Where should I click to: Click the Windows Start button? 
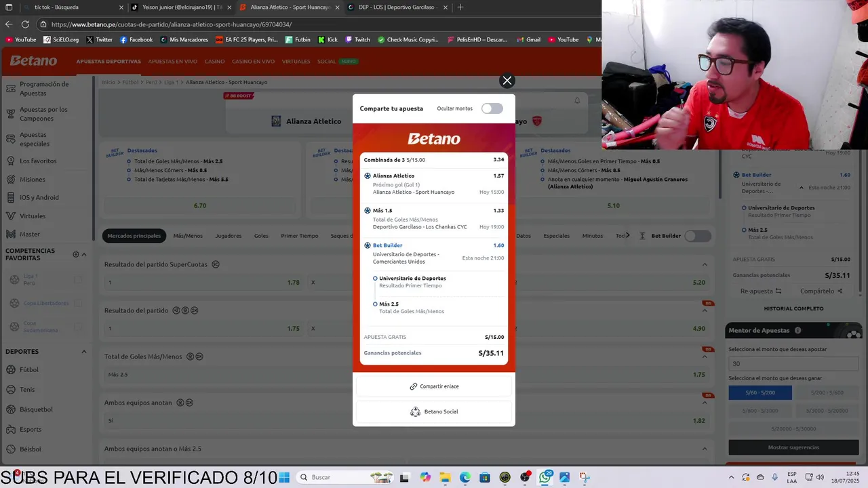tap(283, 477)
